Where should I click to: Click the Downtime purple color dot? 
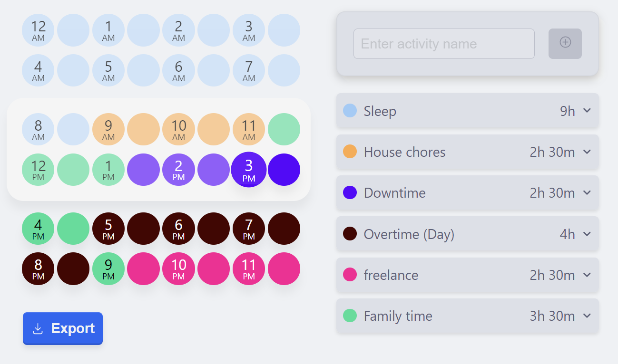click(350, 192)
